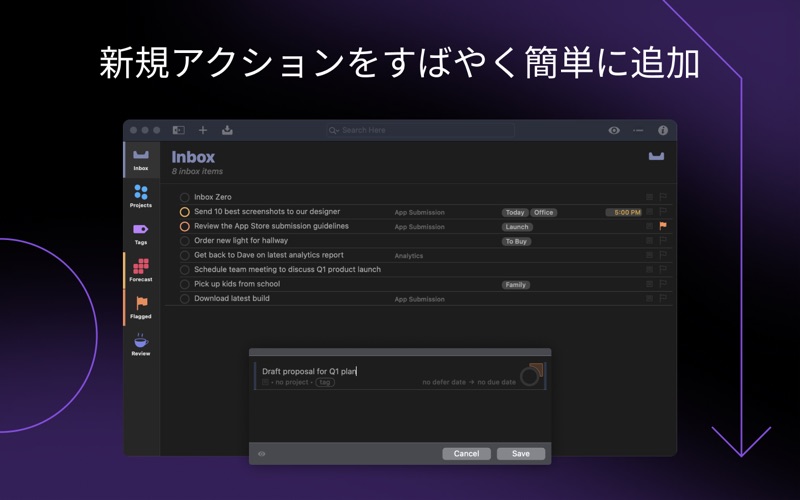Flag the Pick up kids item
The height and width of the screenshot is (500, 800).
pyautogui.click(x=663, y=284)
